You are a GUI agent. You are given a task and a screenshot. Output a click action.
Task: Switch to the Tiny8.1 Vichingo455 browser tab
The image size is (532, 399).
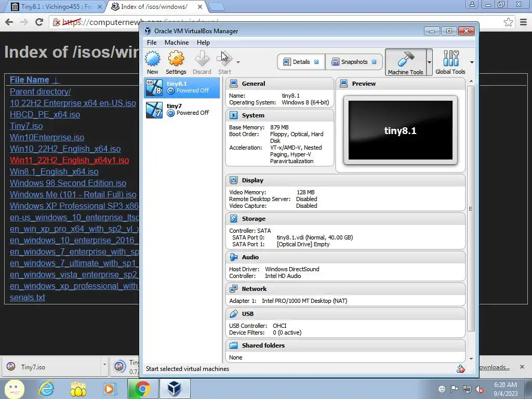pos(56,6)
